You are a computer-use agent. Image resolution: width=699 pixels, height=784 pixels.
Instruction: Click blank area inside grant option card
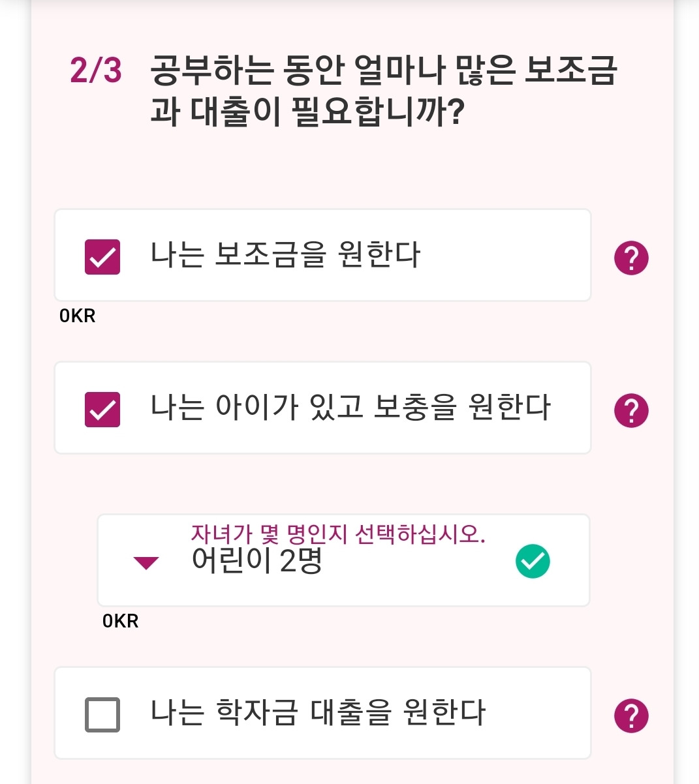[x=506, y=255]
